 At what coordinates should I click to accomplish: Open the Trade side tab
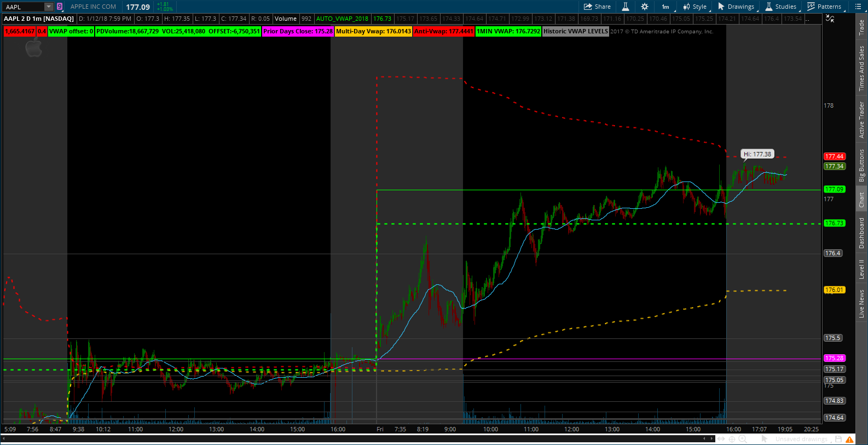[861, 27]
